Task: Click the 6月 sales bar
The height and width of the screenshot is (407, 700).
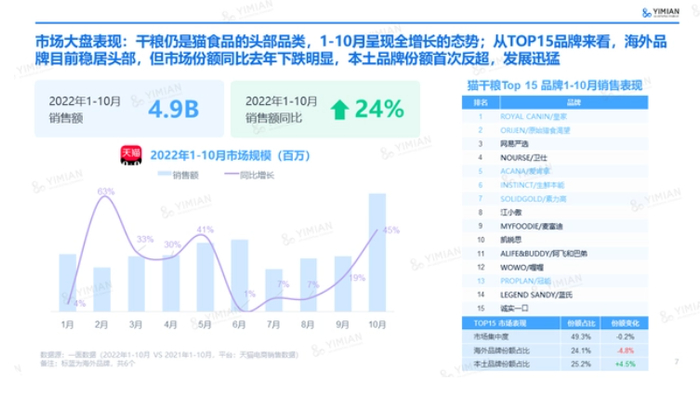Action: (x=239, y=275)
